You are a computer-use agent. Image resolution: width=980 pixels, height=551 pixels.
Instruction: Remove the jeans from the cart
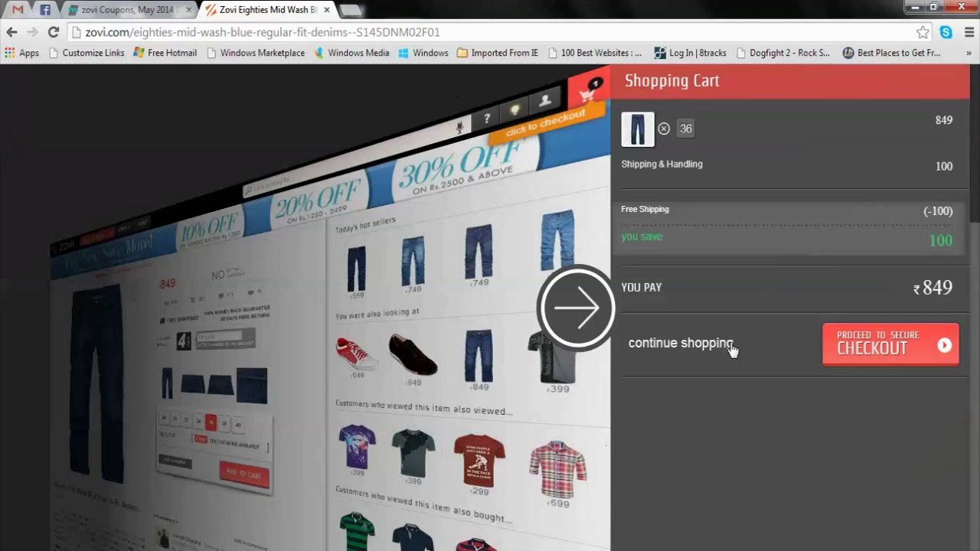pos(664,129)
